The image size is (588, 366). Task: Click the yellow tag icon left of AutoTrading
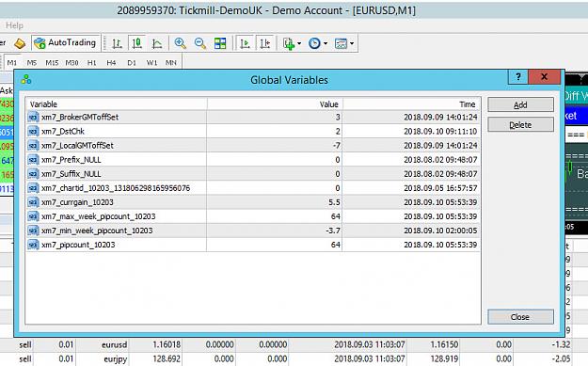(x=20, y=43)
